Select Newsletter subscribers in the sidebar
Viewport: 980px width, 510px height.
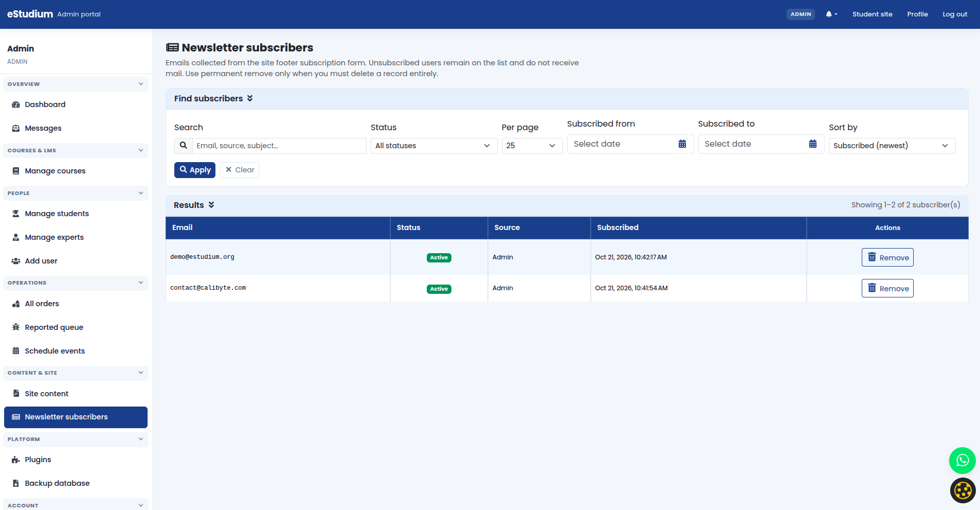click(76, 417)
